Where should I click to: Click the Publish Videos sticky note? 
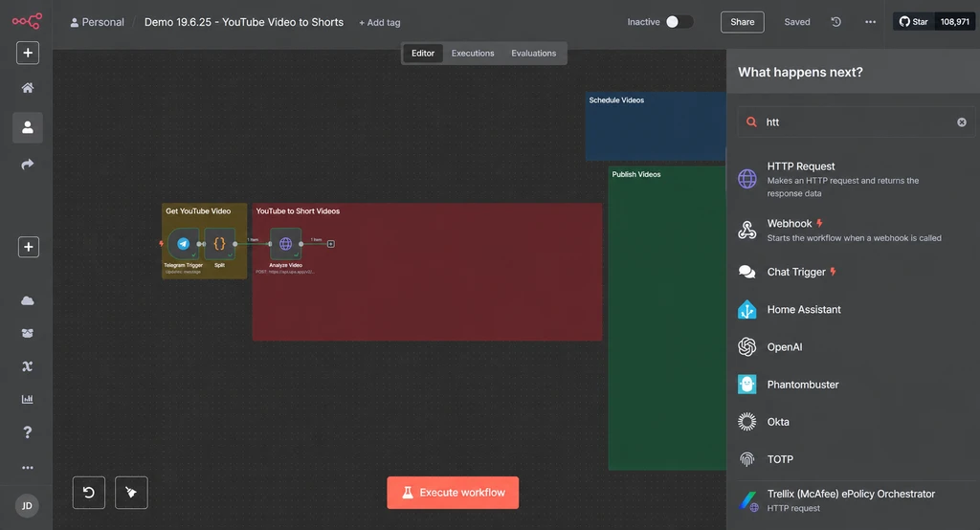[x=667, y=319]
